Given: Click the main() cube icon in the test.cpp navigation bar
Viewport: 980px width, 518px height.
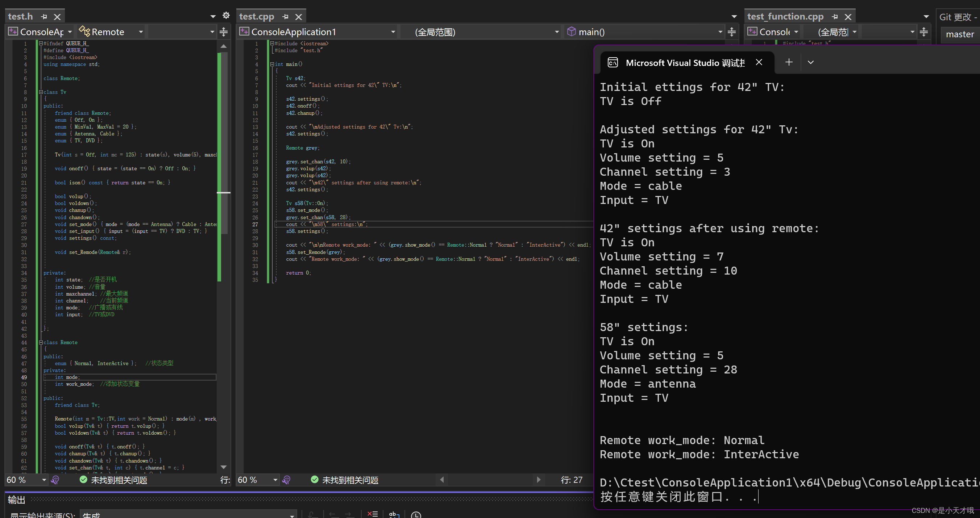Looking at the screenshot, I should tap(572, 32).
